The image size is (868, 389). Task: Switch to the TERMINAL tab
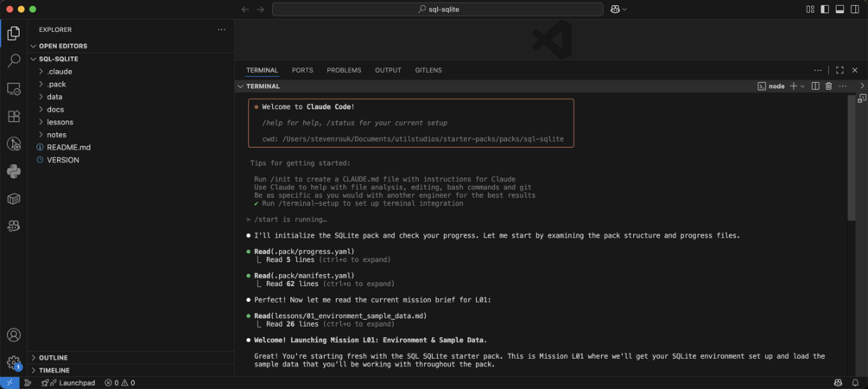(x=262, y=70)
